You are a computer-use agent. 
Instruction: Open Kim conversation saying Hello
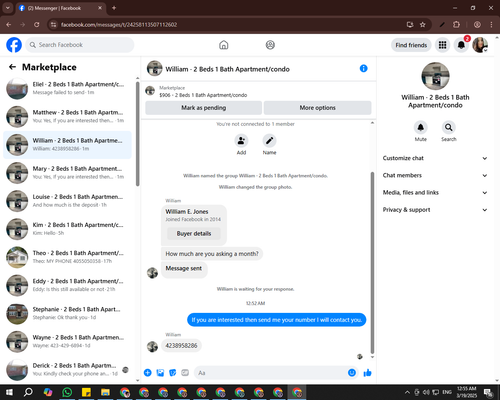pos(67,229)
